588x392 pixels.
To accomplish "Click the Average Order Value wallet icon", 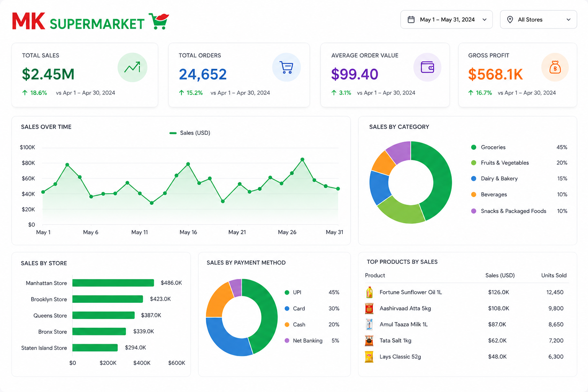I will click(428, 67).
